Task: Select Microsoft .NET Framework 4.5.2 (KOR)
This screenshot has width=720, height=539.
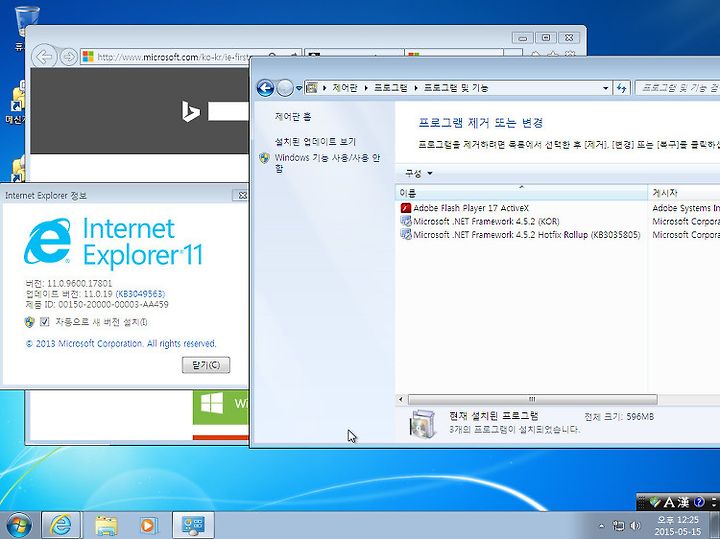Action: (x=557, y=221)
